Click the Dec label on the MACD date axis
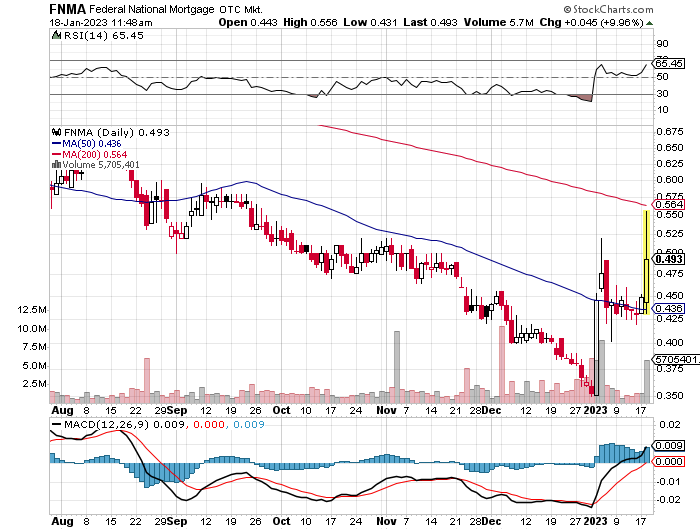This screenshot has height=530, width=700. (x=492, y=521)
